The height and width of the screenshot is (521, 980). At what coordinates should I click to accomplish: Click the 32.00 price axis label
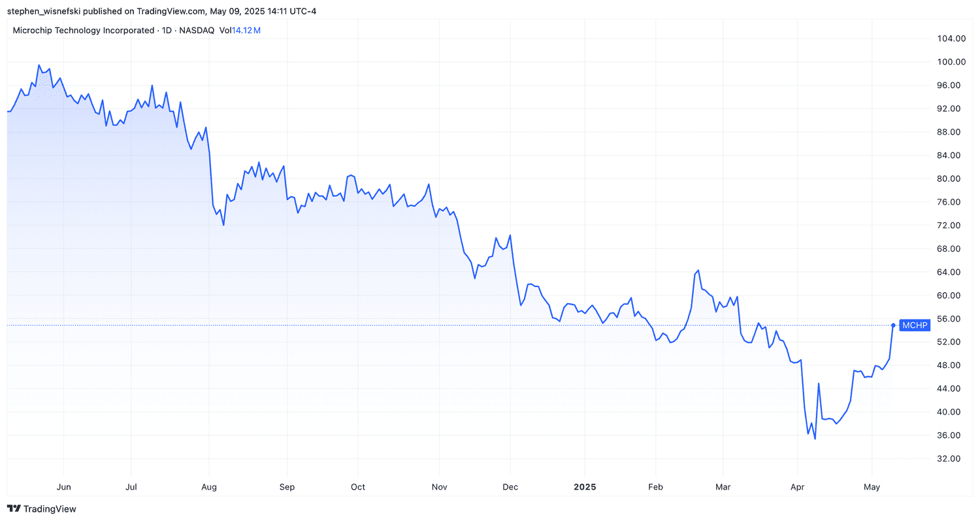[x=950, y=459]
